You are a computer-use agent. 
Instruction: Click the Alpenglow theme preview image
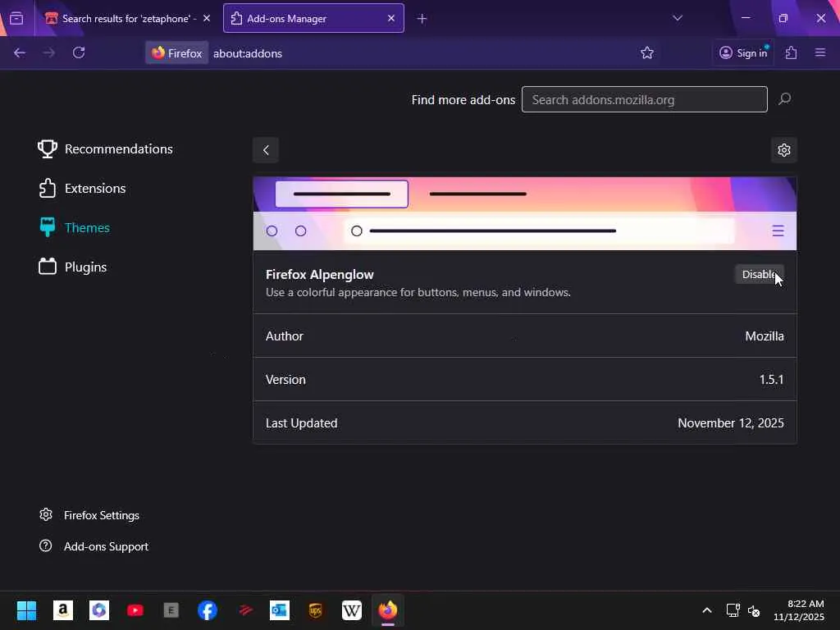tap(525, 213)
